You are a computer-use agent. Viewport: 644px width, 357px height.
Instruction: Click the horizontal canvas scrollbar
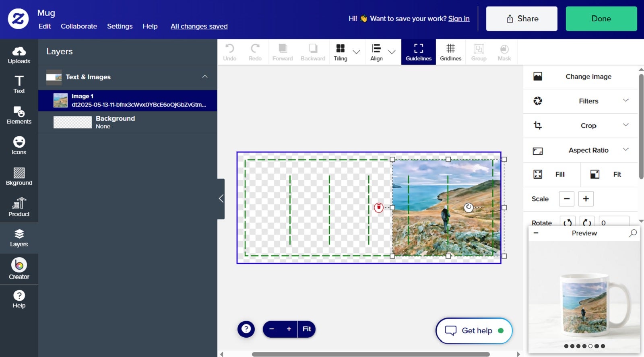(370, 354)
